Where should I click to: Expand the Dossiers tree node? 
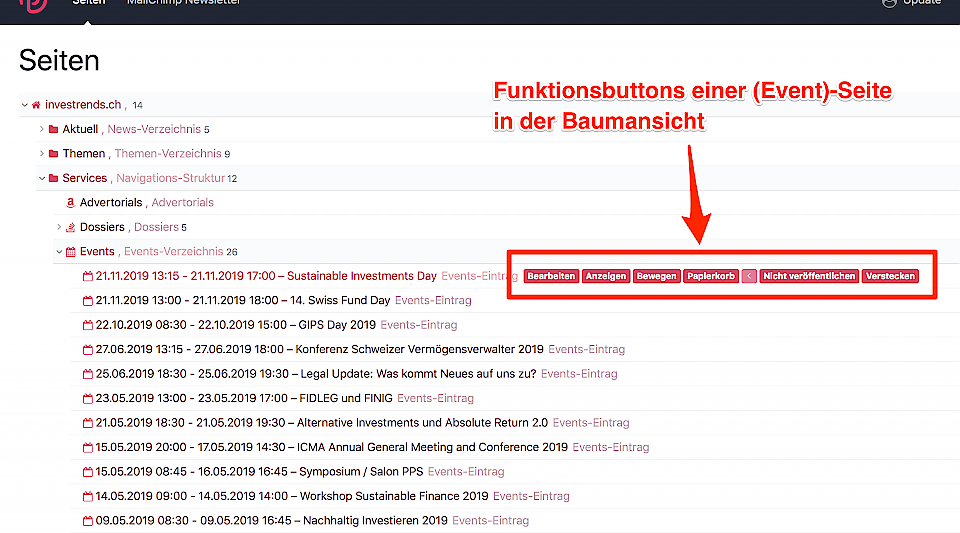tap(59, 227)
